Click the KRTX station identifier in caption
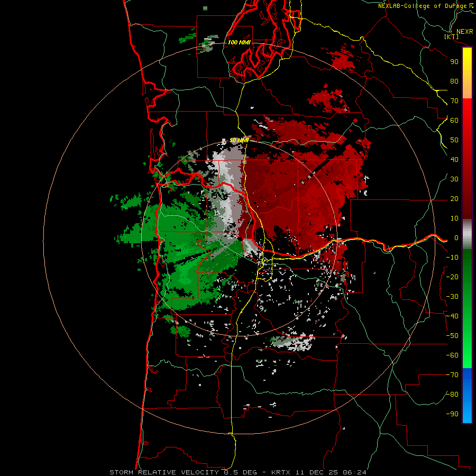The image size is (476, 476). point(281,472)
